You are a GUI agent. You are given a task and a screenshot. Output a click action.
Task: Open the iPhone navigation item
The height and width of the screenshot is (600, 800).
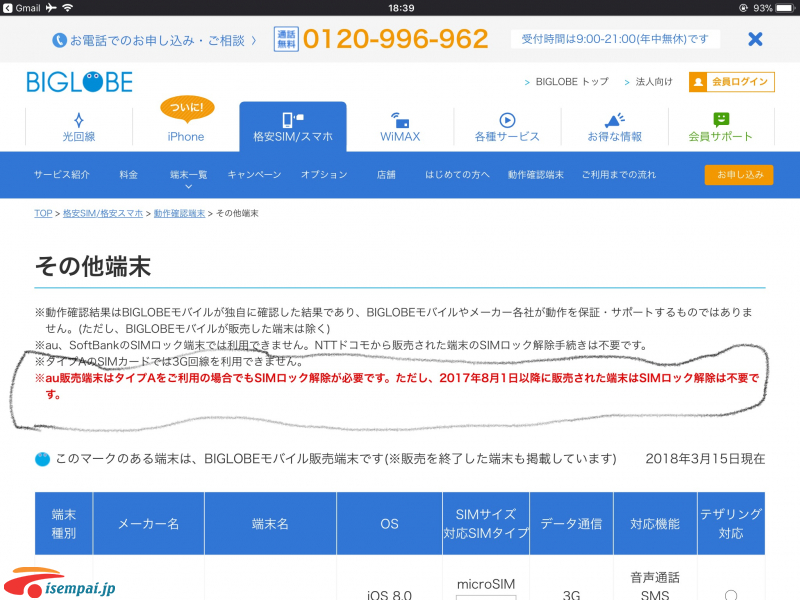click(186, 136)
